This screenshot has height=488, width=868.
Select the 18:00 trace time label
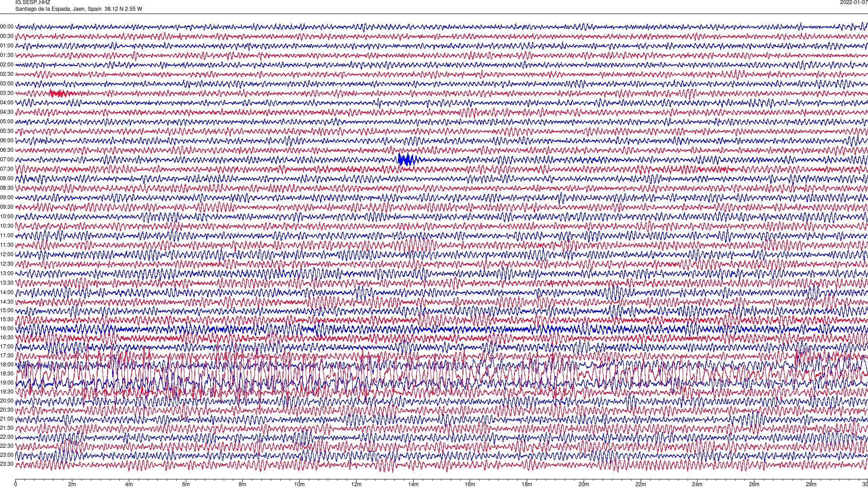[x=7, y=365]
